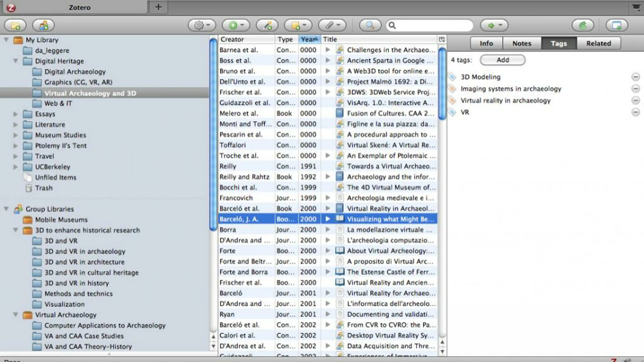Remove the VR tag
This screenshot has width=644, height=362.
coord(636,112)
